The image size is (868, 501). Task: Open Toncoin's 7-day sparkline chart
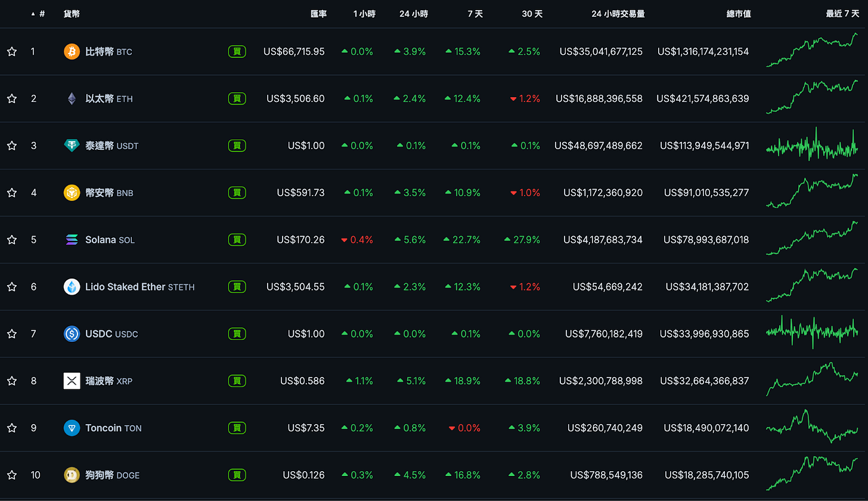pos(813,426)
